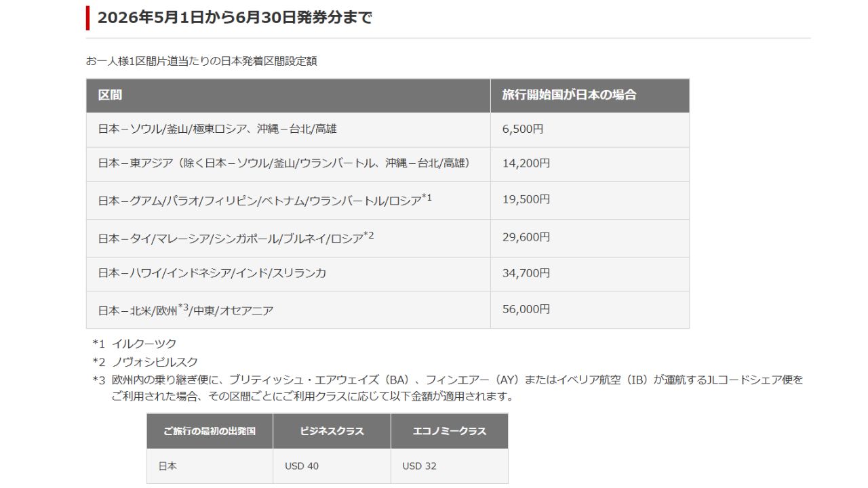Screen dimensions: 868x488
Task: Select the row starting 日本–東アジア（除く
Action: pos(388,164)
